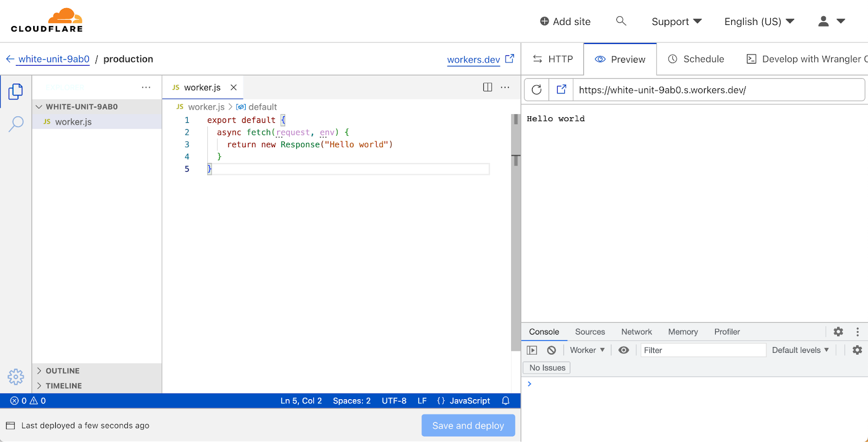The width and height of the screenshot is (868, 442).
Task: Clear console with the clear icon
Action: click(x=551, y=350)
